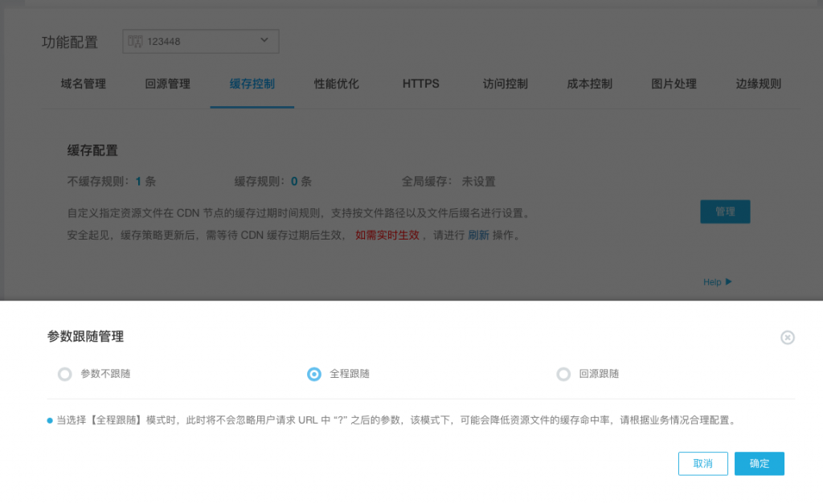Close the 参数跟随管理 dialog with X icon
This screenshot has width=823, height=504.
click(x=787, y=338)
